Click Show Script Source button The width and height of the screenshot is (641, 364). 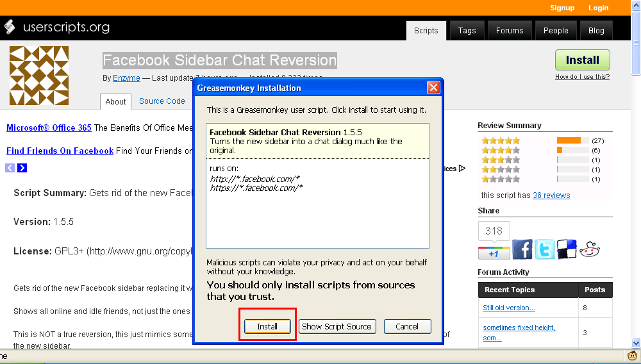point(337,326)
